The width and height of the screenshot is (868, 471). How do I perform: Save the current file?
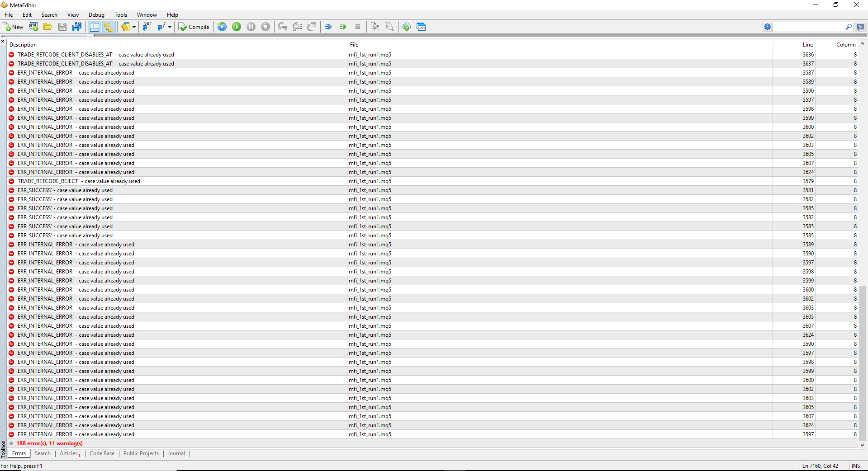pyautogui.click(x=62, y=27)
